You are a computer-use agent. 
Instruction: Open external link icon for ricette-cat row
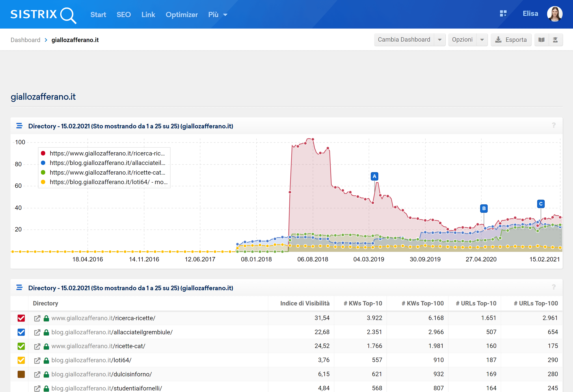coord(37,346)
